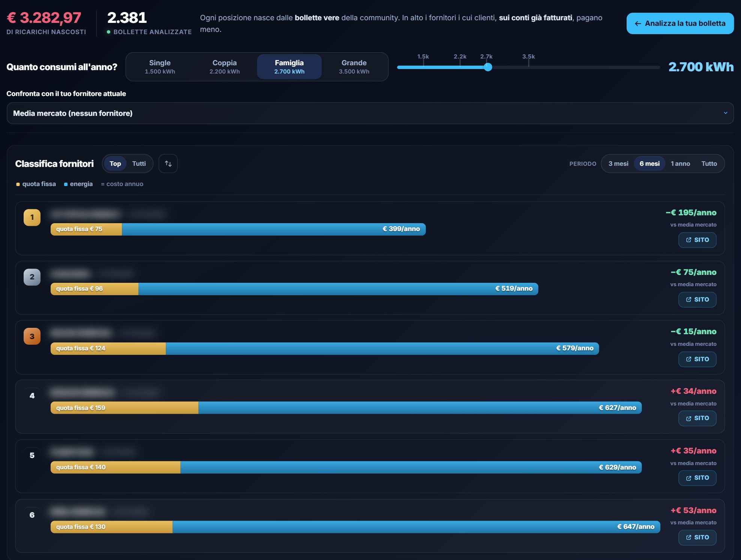This screenshot has height=560, width=741.
Task: Click the quota fissa € 130 bar segment
Action: point(111,527)
